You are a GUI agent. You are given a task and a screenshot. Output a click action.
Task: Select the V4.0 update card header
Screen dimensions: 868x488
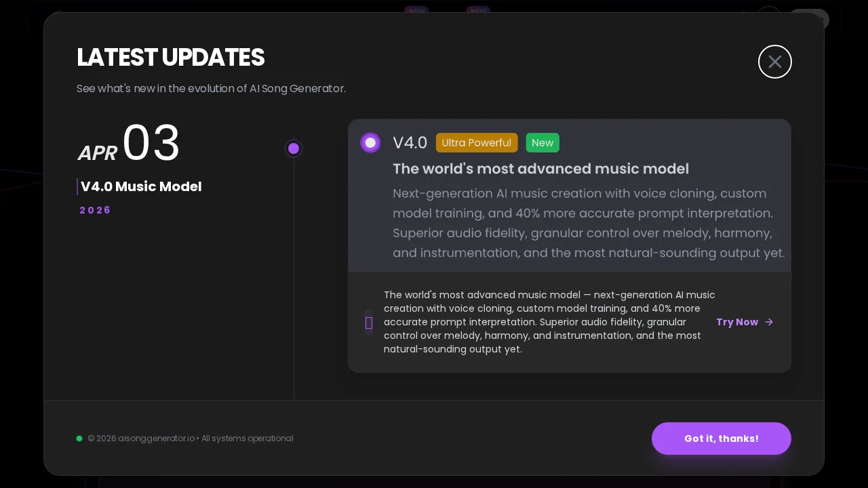coord(570,195)
